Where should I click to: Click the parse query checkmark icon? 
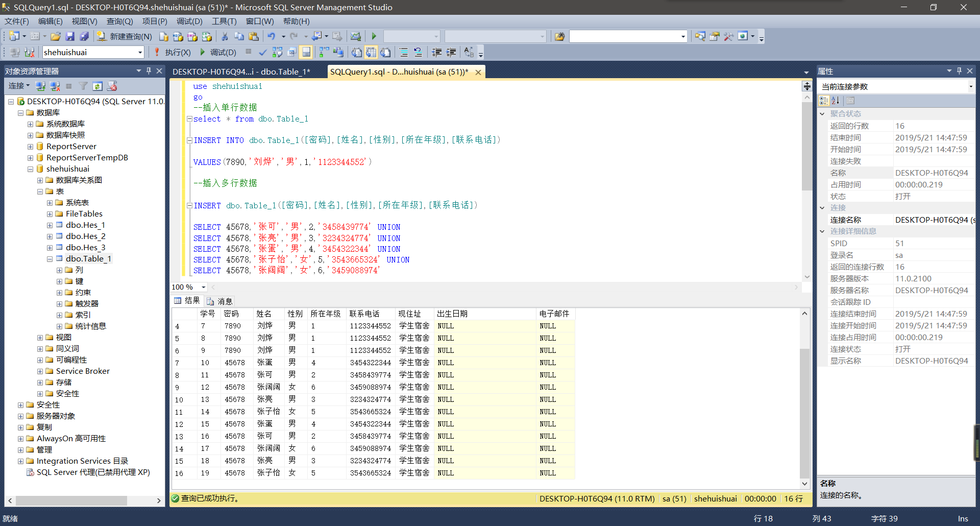pos(263,52)
